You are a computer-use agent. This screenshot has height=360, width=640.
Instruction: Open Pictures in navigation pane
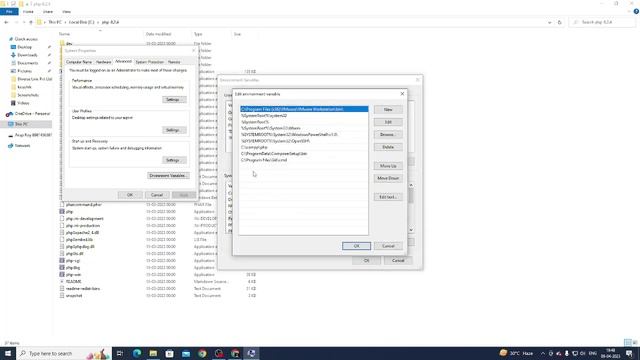(x=24, y=71)
